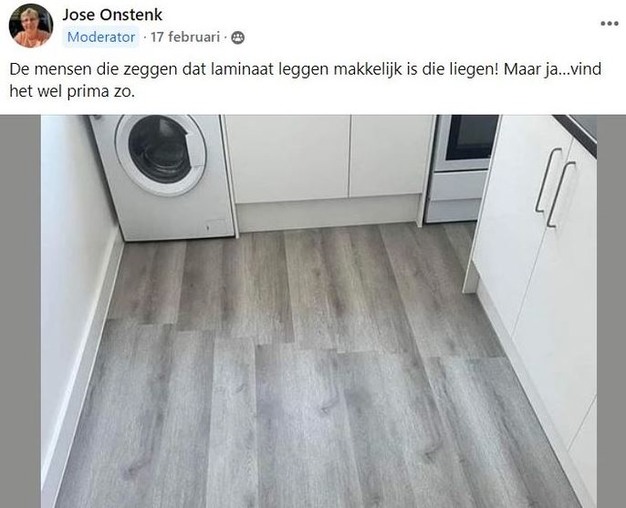Image resolution: width=626 pixels, height=508 pixels.
Task: Click the right white cabinet door beside oven
Action: coord(392,155)
